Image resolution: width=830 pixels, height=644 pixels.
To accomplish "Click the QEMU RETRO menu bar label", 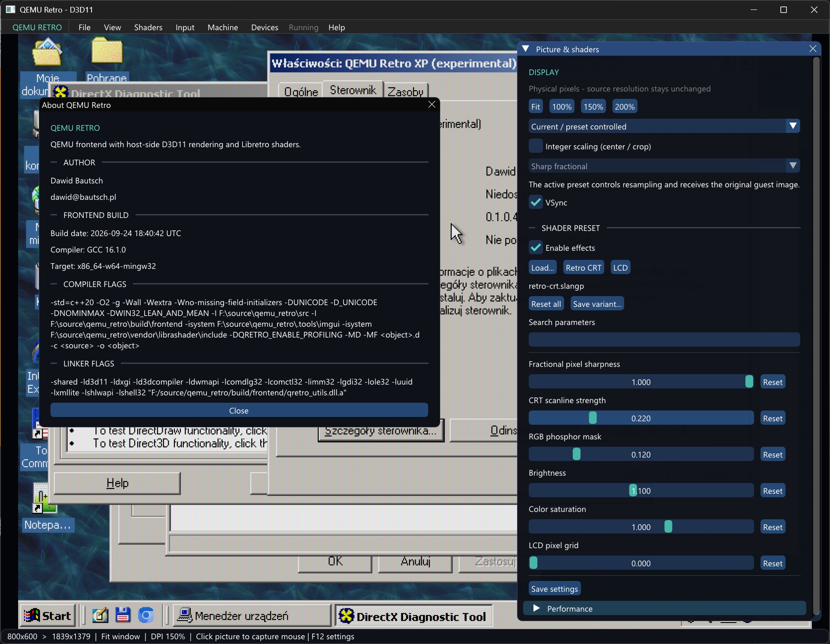I will point(37,27).
